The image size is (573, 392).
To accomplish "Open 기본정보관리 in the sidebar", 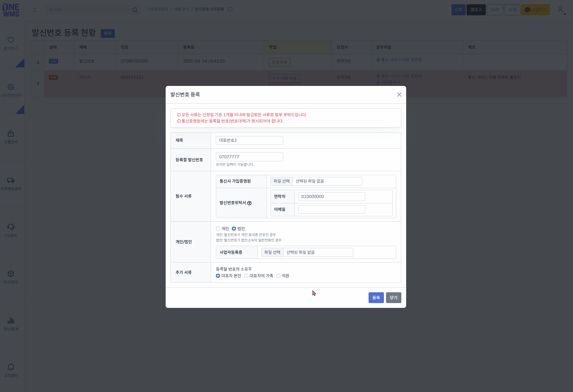I will [x=11, y=91].
